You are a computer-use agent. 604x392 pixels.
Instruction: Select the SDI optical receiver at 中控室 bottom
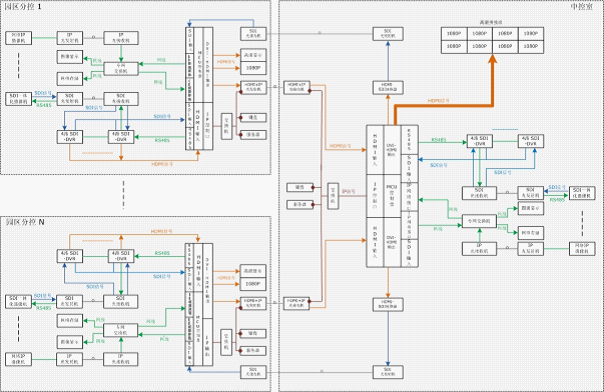(388, 372)
